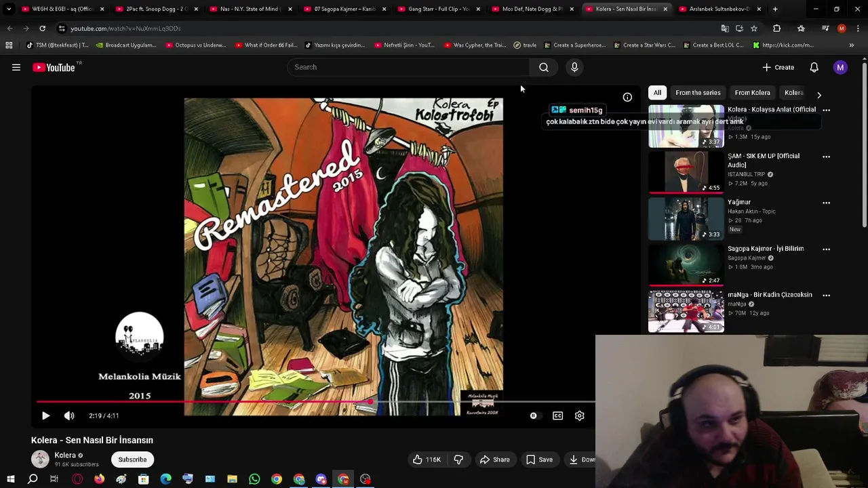Viewport: 868px width, 488px height.
Task: Share this video
Action: click(494, 460)
